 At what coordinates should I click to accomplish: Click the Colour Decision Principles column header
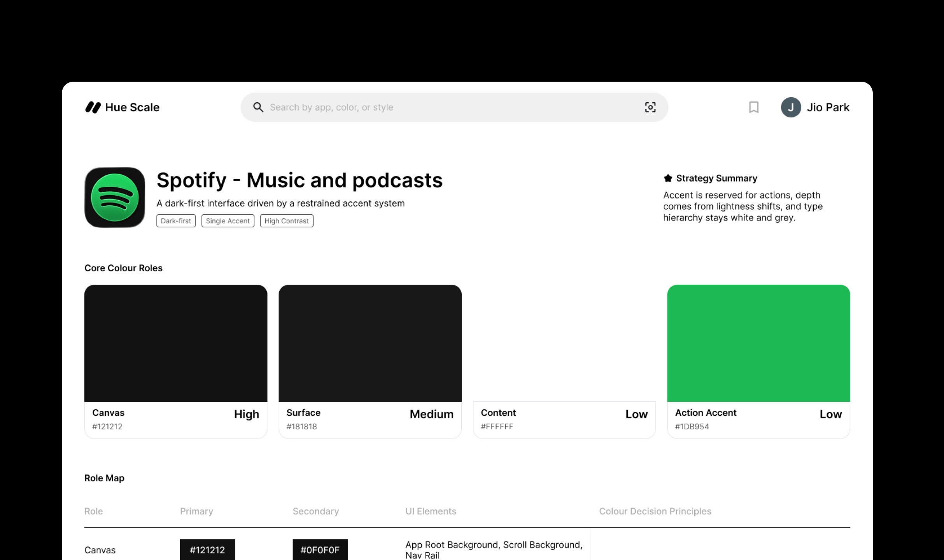point(655,511)
